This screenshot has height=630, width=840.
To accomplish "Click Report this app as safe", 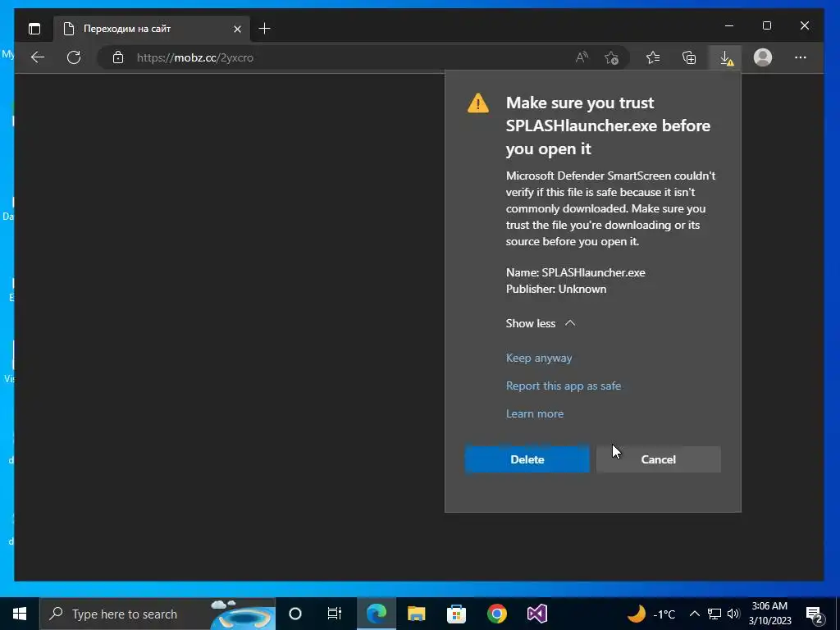I will pos(563,386).
